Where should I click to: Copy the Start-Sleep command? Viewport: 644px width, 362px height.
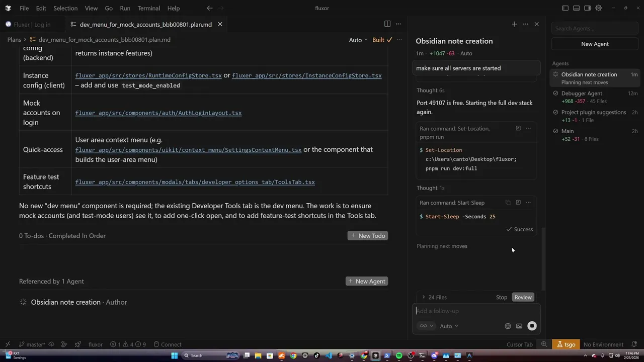tap(508, 203)
